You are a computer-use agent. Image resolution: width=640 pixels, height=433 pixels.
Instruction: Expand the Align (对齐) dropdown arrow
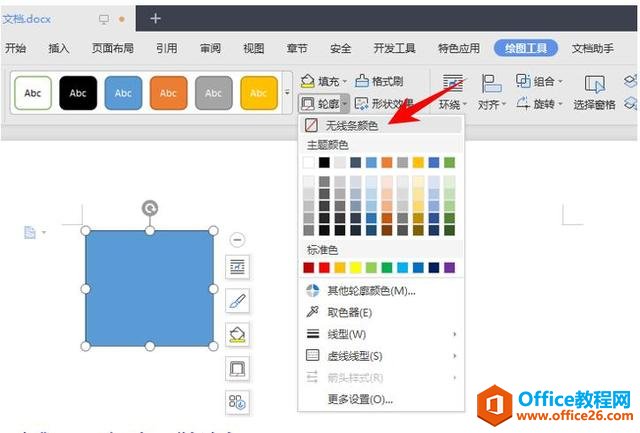coord(503,105)
